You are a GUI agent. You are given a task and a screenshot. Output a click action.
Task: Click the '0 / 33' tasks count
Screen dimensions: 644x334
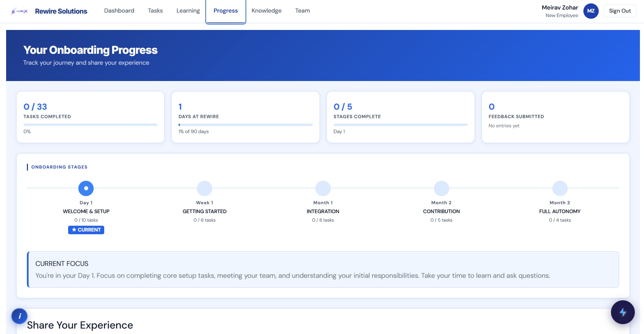click(x=35, y=107)
